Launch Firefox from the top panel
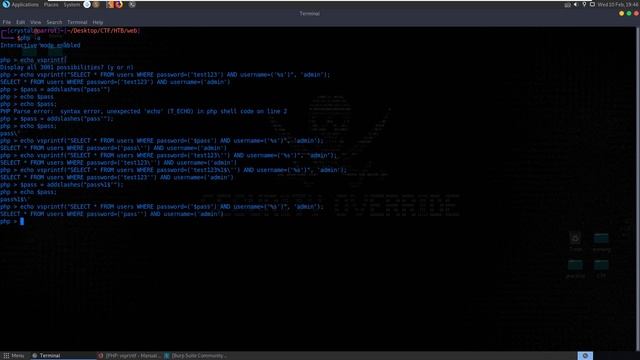 (x=119, y=4)
